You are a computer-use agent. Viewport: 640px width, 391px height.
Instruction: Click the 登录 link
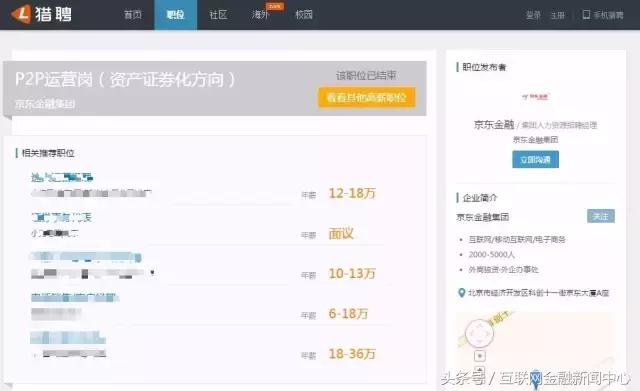533,15
